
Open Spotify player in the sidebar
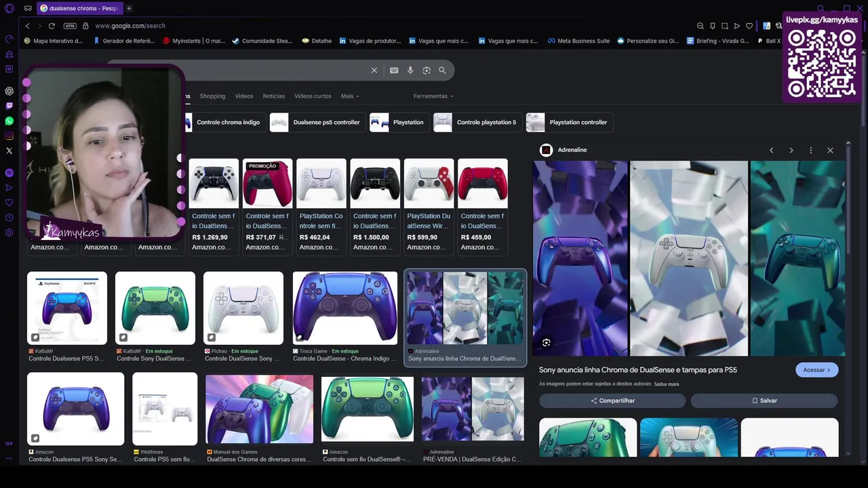tap(9, 173)
